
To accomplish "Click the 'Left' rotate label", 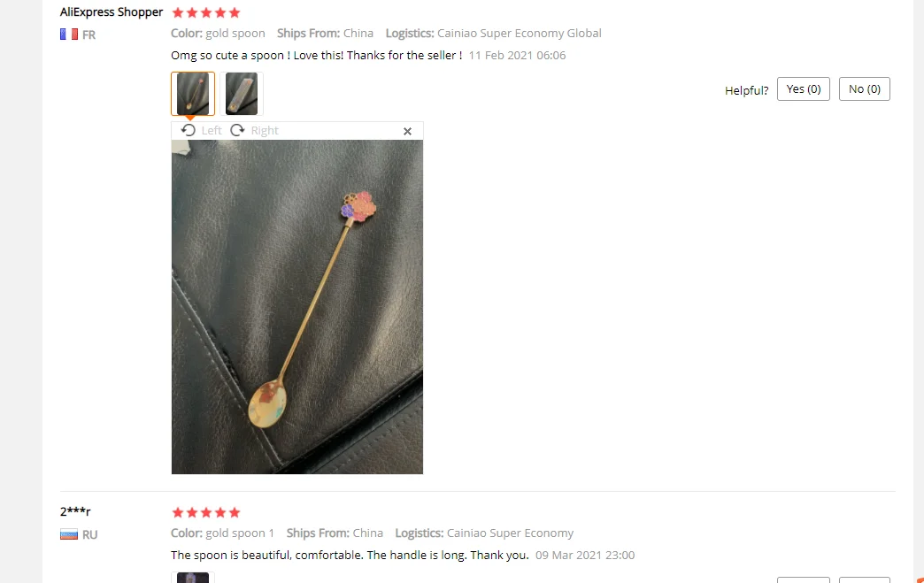I will [x=212, y=131].
